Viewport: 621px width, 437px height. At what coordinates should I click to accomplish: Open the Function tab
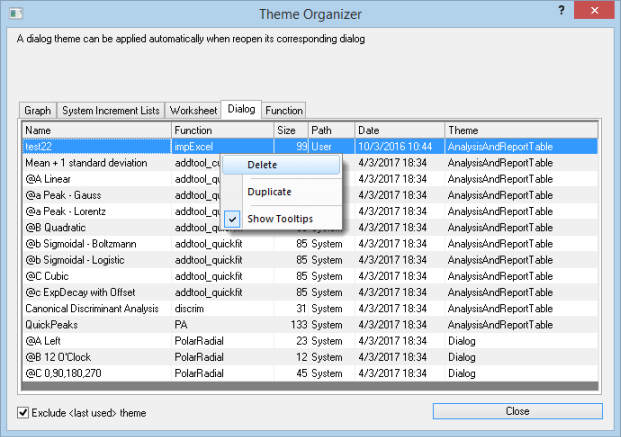[284, 110]
